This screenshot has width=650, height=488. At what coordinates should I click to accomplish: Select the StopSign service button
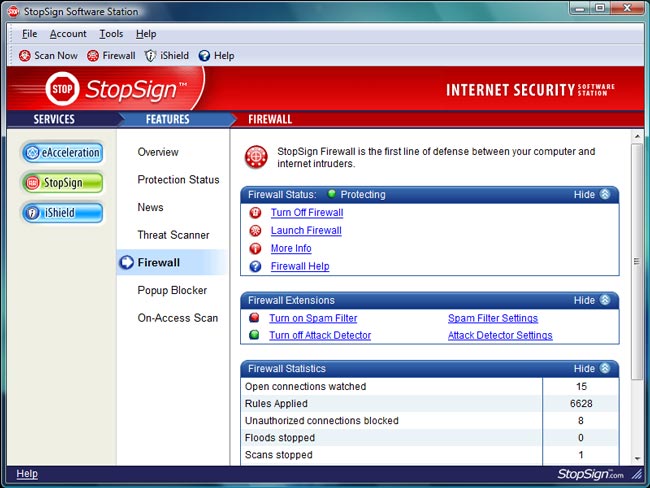[x=63, y=183]
